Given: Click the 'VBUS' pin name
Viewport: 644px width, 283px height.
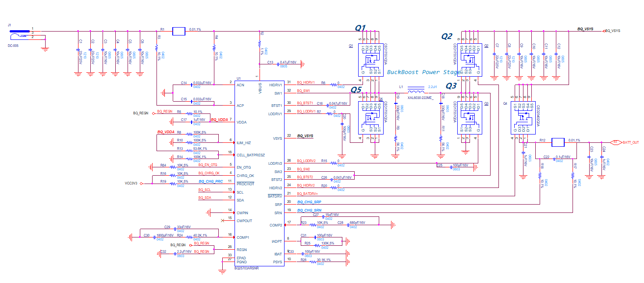Looking at the screenshot, I should pyautogui.click(x=260, y=88).
